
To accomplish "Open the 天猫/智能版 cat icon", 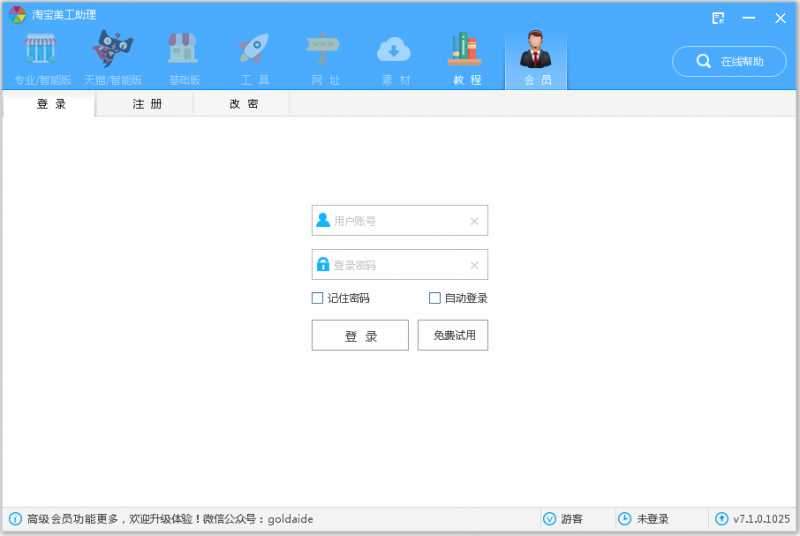I will pos(113,48).
